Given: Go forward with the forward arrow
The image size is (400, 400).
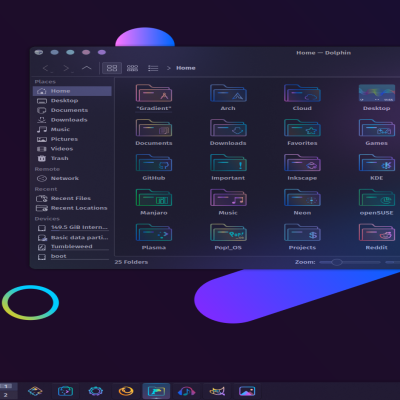Looking at the screenshot, I should click(67, 68).
